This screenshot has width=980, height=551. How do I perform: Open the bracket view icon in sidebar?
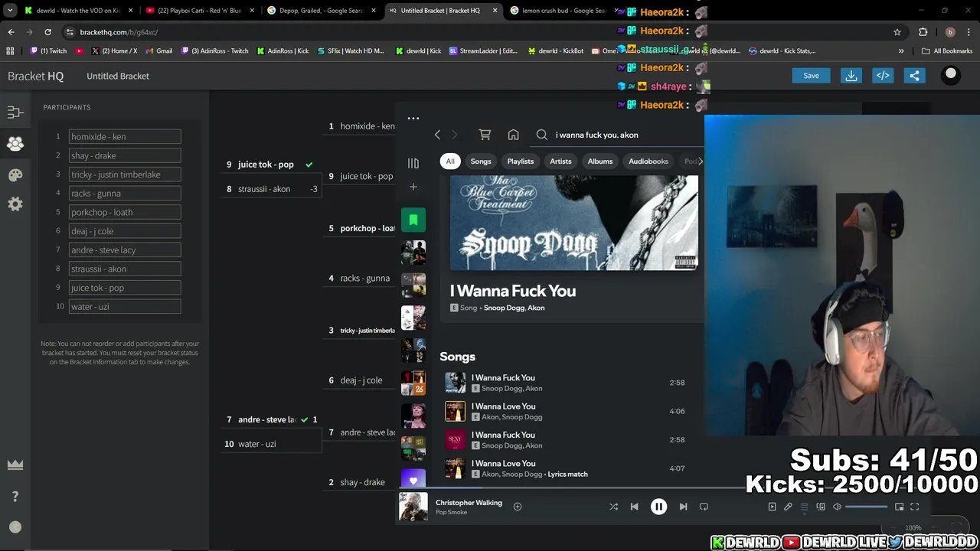[15, 112]
